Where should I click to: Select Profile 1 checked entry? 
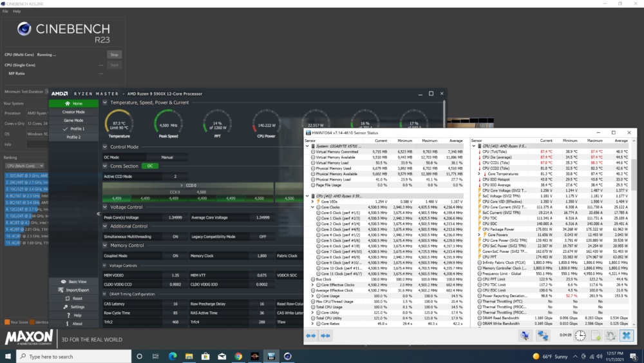pos(73,129)
